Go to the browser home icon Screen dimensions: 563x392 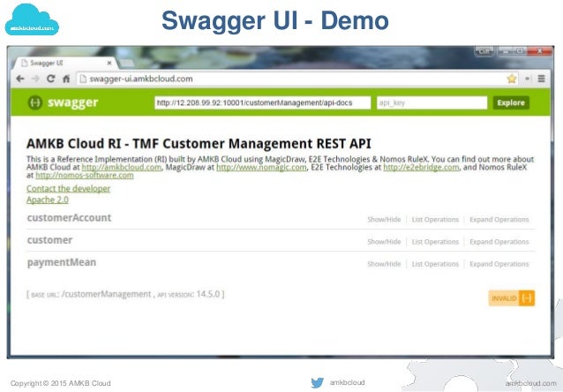66,79
